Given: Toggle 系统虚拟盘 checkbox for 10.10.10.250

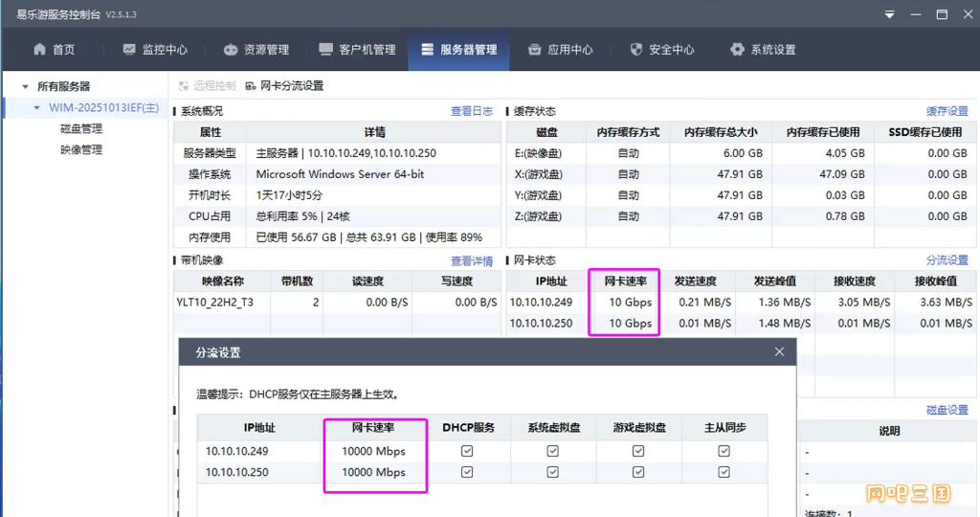Looking at the screenshot, I should [552, 472].
